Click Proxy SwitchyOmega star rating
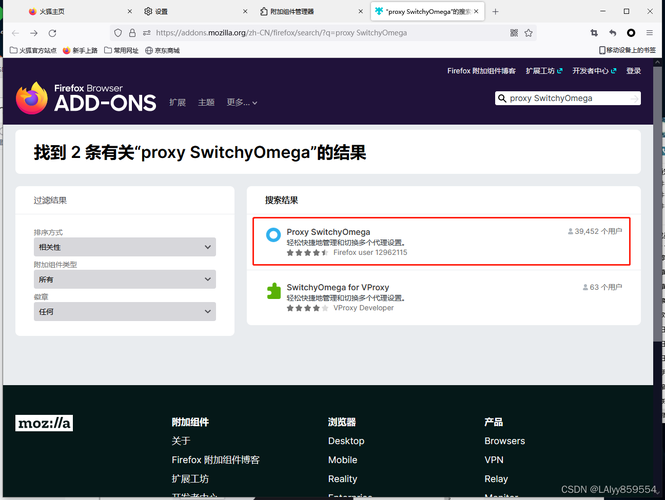The width and height of the screenshot is (665, 500). pos(307,253)
